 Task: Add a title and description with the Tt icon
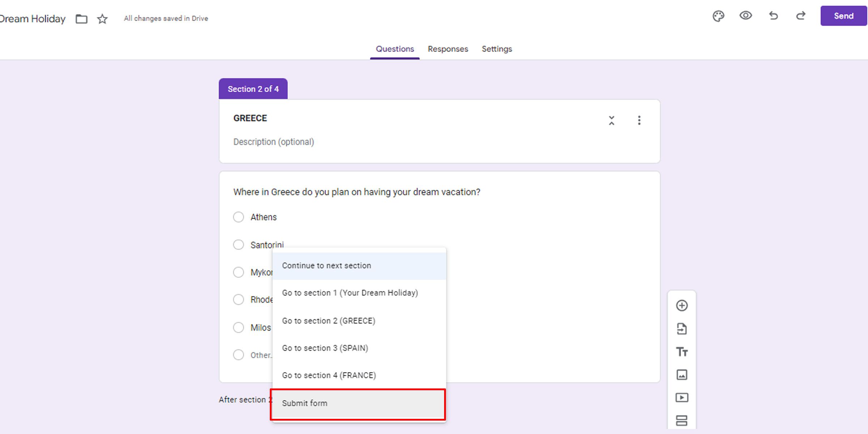pos(682,352)
